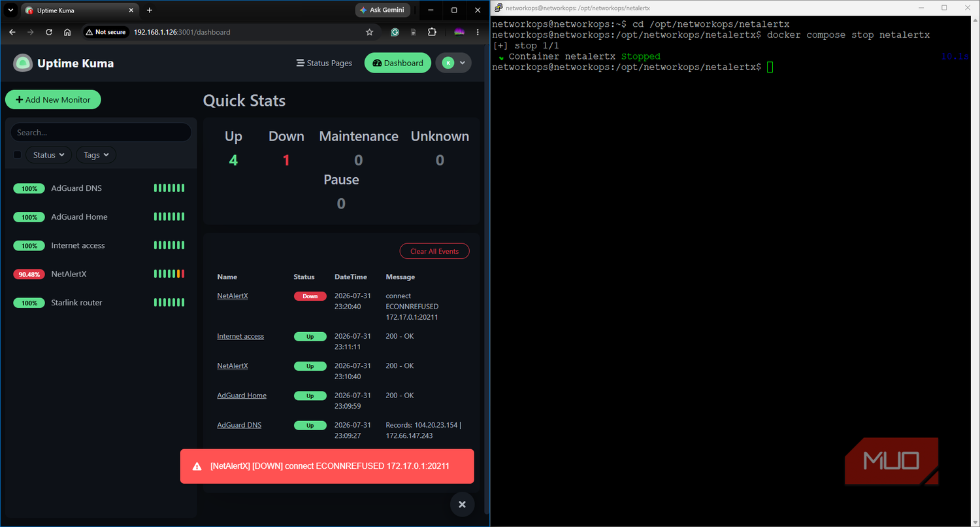Focus the monitor Search field
Screen dimensions: 980x527
click(101, 132)
